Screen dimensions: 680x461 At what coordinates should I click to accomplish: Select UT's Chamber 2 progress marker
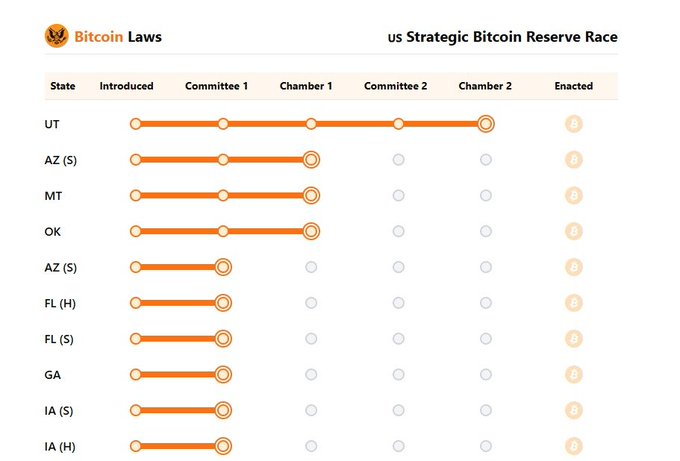[x=486, y=124]
